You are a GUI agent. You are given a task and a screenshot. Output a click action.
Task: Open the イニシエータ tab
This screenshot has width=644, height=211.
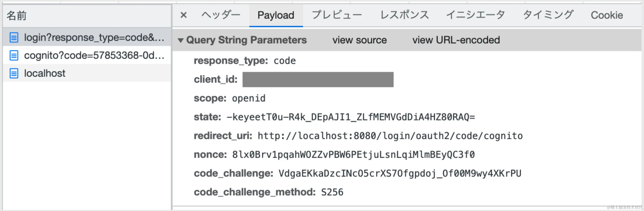click(476, 15)
